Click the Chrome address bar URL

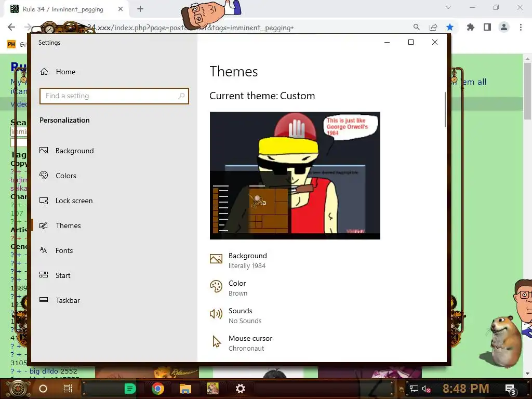190,28
